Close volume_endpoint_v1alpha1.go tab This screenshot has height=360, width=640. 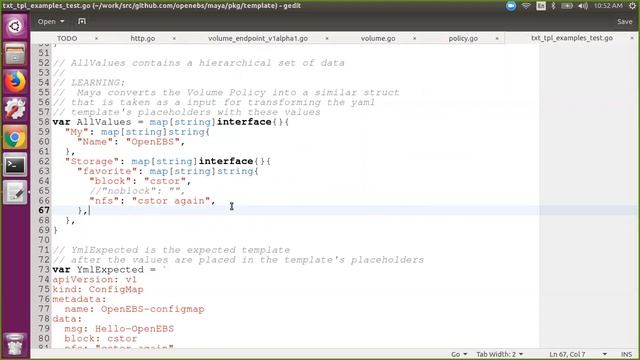(327, 38)
